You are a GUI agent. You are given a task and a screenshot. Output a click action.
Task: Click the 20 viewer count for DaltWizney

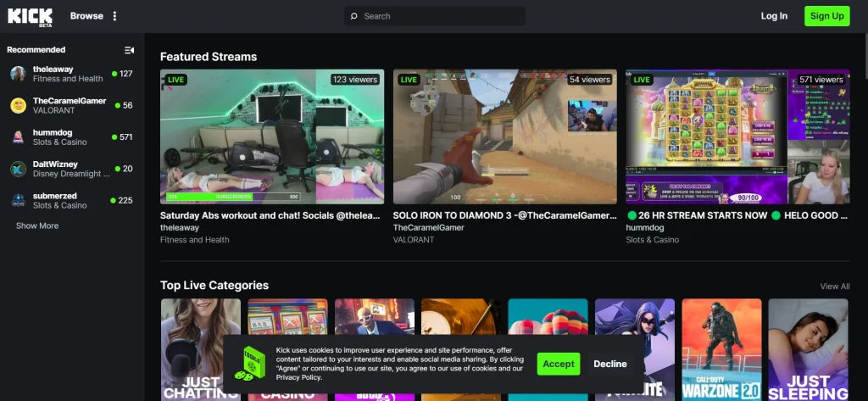click(x=128, y=169)
